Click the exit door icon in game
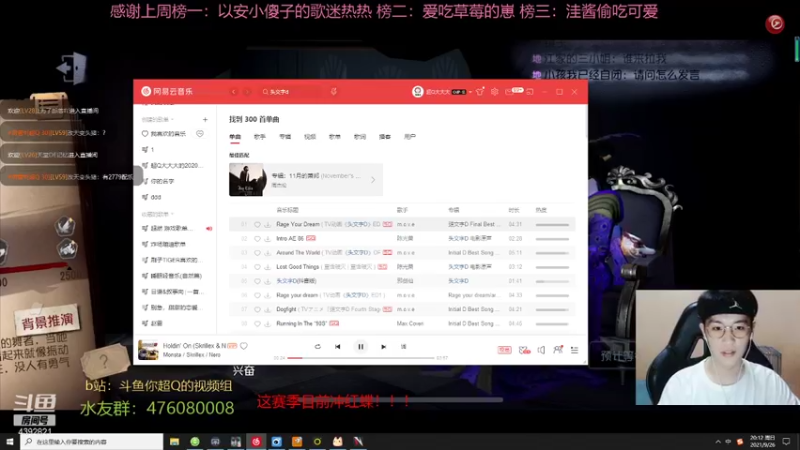Viewport: 800px width, 450px height. [71, 68]
